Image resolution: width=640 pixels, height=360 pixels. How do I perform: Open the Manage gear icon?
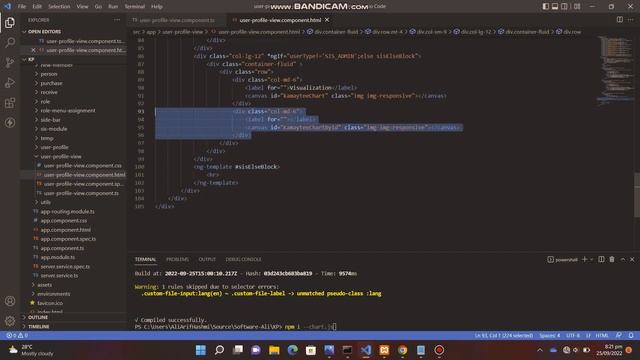tap(10, 321)
